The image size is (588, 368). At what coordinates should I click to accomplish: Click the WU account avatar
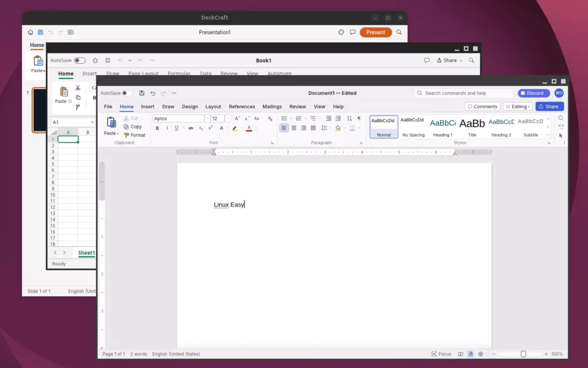click(559, 93)
